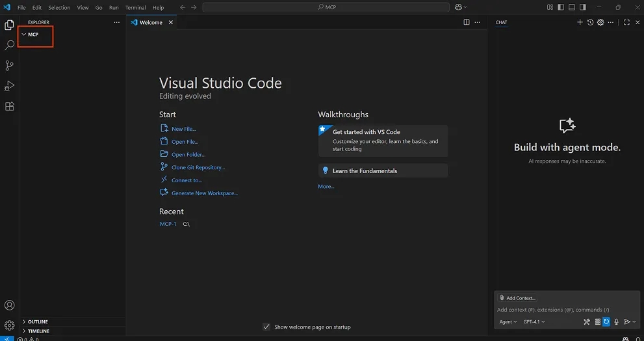The image size is (644, 341).
Task: Open the GPT-4.1 model picker
Action: (x=534, y=321)
